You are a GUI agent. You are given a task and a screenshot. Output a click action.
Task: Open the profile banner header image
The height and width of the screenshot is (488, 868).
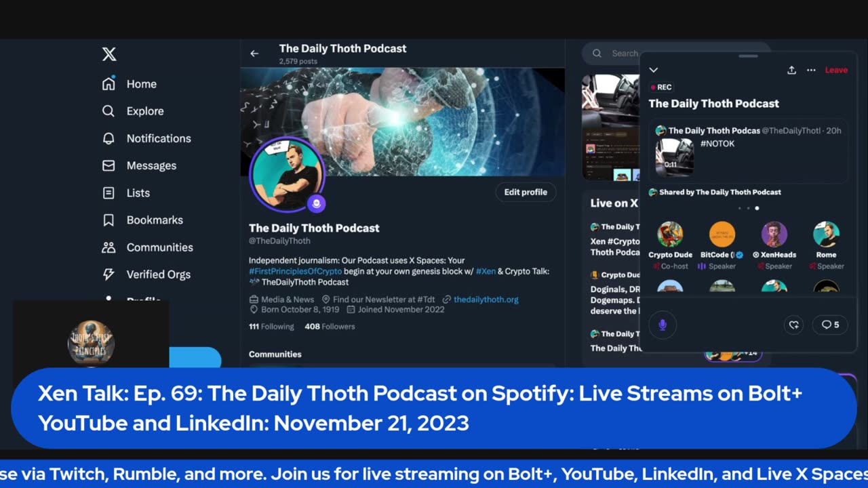point(403,121)
